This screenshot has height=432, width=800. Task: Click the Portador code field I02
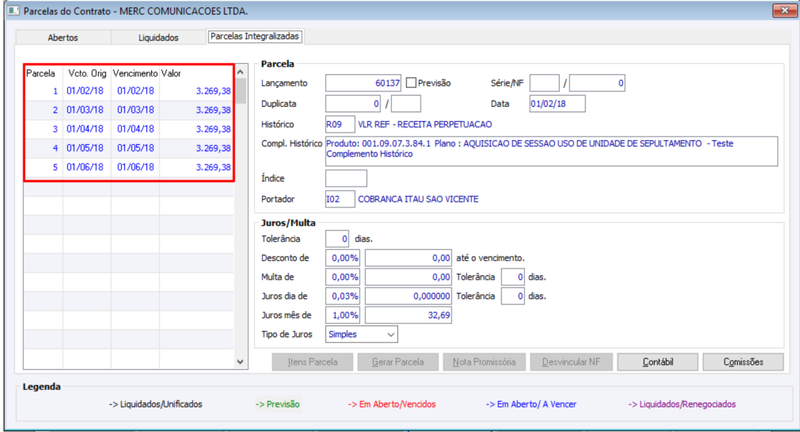pyautogui.click(x=340, y=199)
